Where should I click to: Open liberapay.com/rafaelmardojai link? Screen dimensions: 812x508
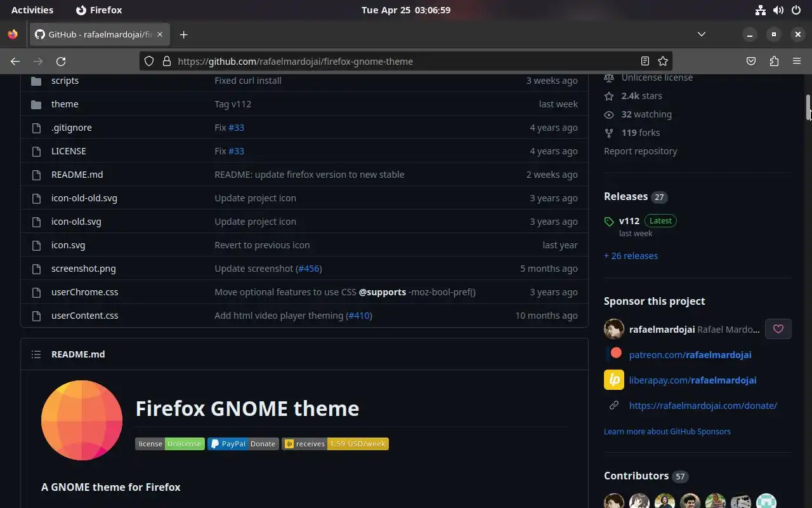pos(693,380)
